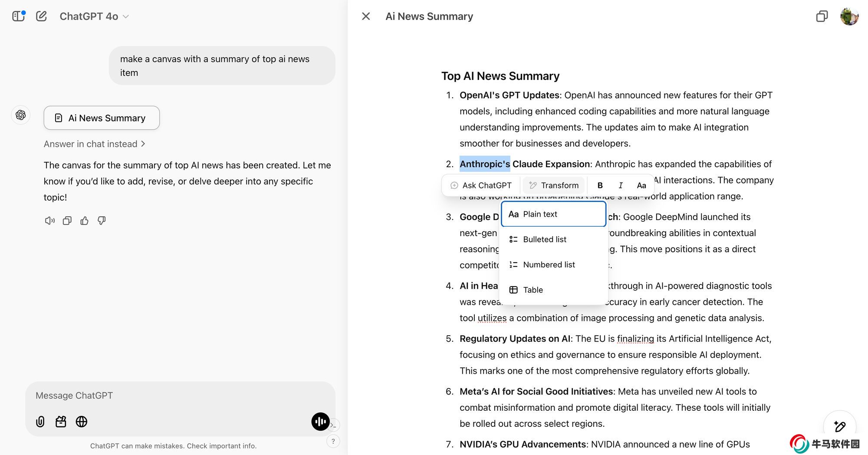
Task: Enable web search with the globe icon
Action: coord(82,422)
